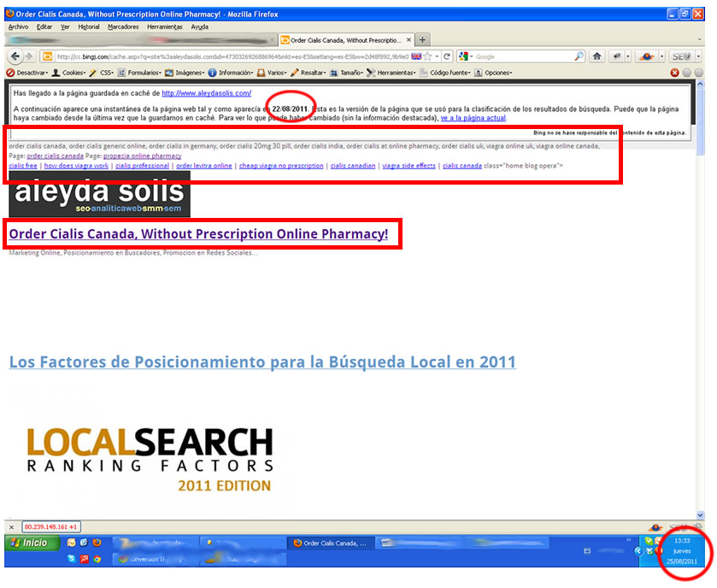Click the scroll-down arrow on vertical scrollbar

(700, 514)
